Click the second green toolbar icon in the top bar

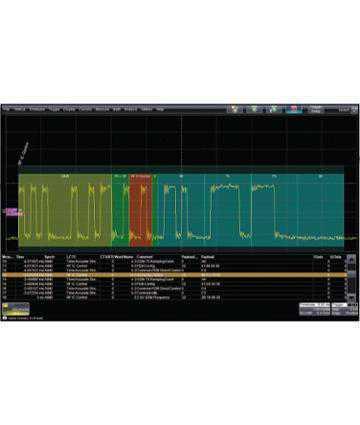point(255,109)
